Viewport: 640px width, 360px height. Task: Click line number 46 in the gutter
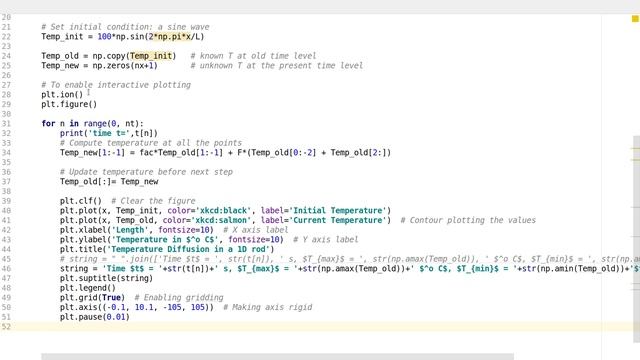coord(6,268)
